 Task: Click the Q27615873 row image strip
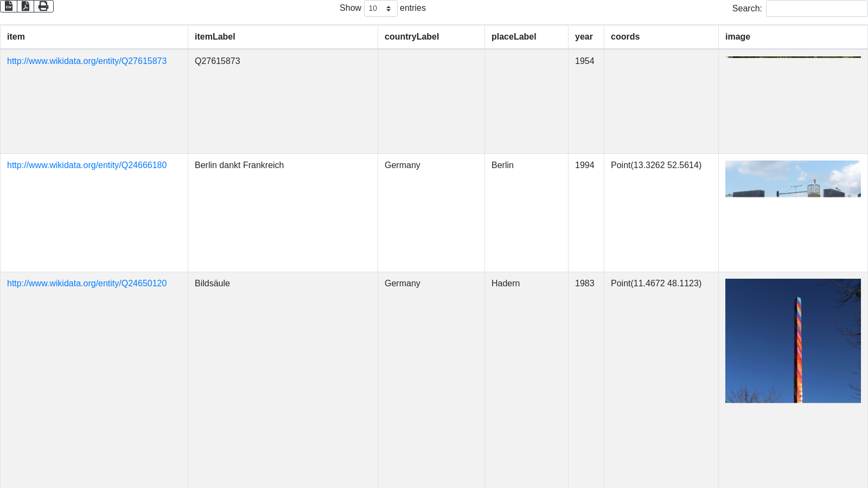[x=793, y=57]
